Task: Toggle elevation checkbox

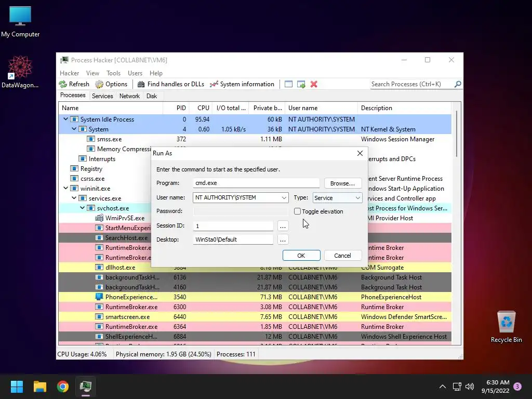Action: coord(297,211)
